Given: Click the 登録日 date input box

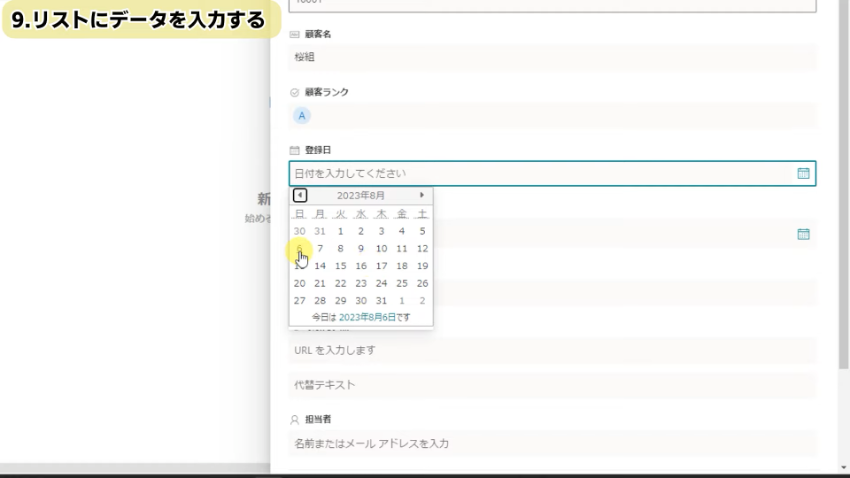Looking at the screenshot, I should tap(540, 173).
